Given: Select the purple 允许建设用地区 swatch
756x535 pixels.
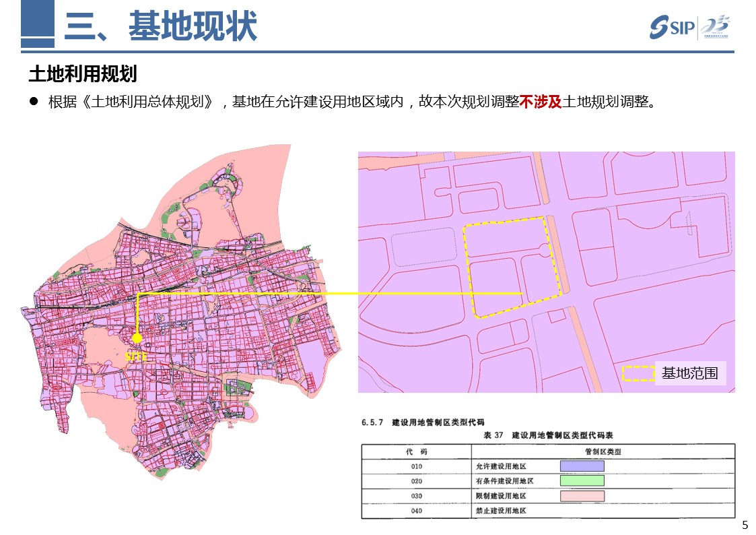Looking at the screenshot, I should (582, 466).
